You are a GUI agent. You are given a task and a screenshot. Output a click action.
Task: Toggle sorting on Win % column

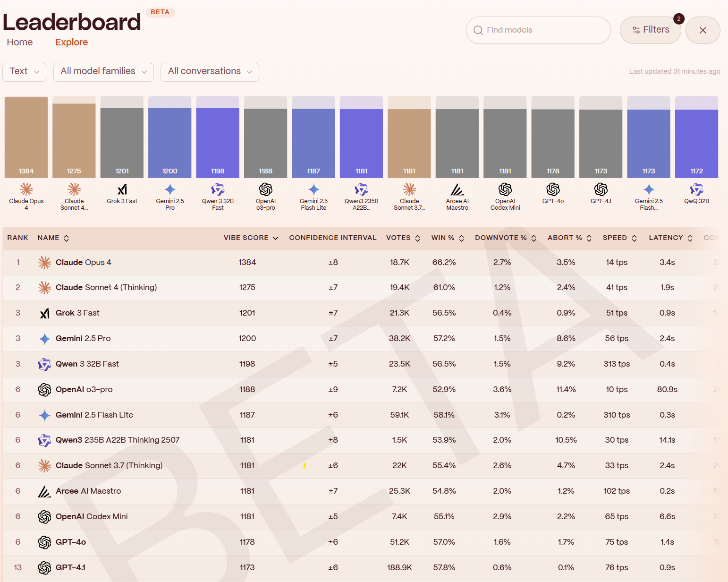[447, 238]
